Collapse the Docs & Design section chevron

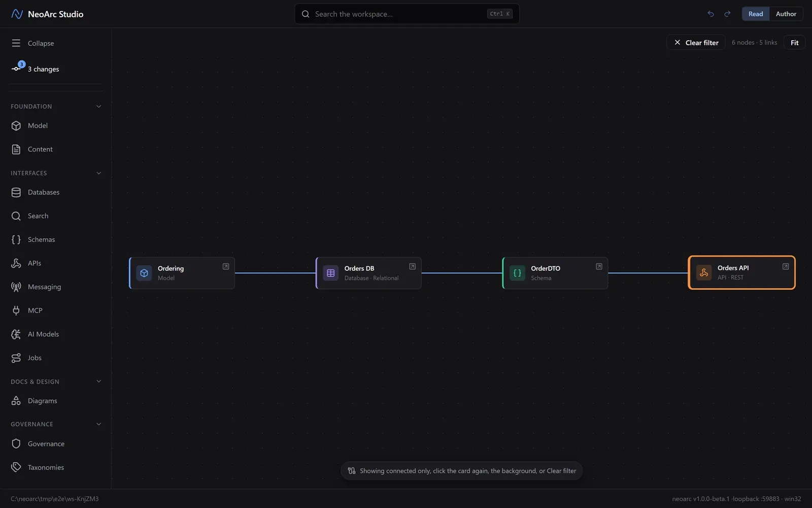click(98, 382)
